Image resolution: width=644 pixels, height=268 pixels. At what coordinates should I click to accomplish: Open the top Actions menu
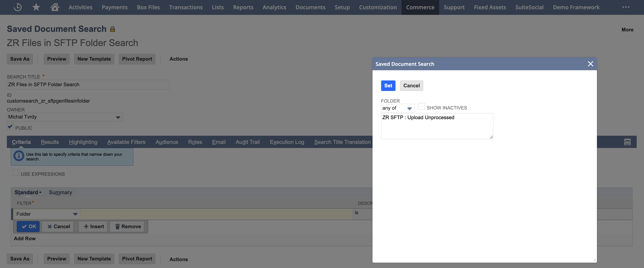(x=178, y=59)
